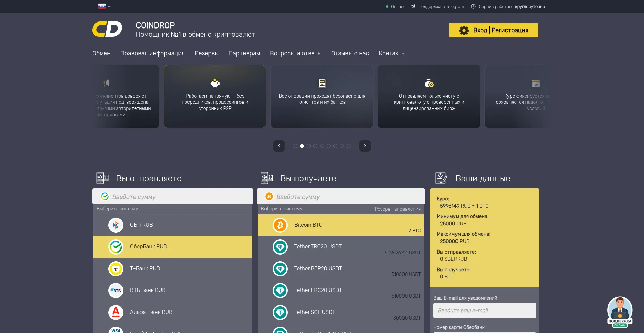This screenshot has height=333, width=644.
Task: Open Вопросы и ответы menu item
Action: coord(296,53)
